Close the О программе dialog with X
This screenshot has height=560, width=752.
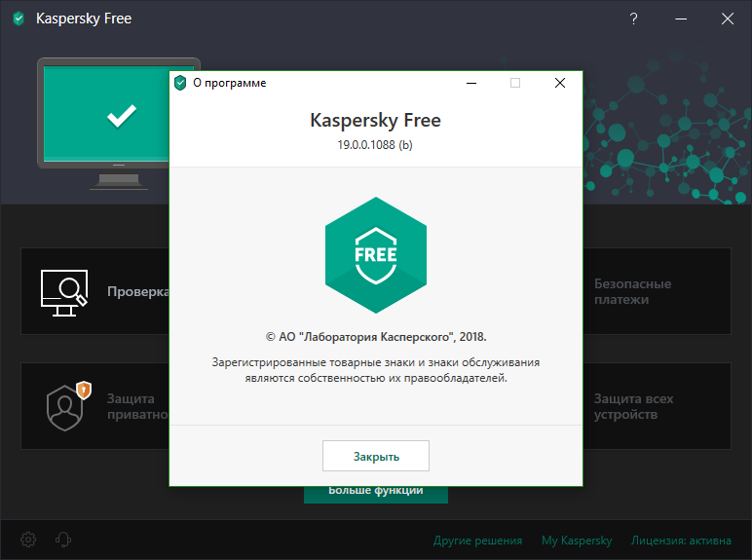tap(560, 83)
